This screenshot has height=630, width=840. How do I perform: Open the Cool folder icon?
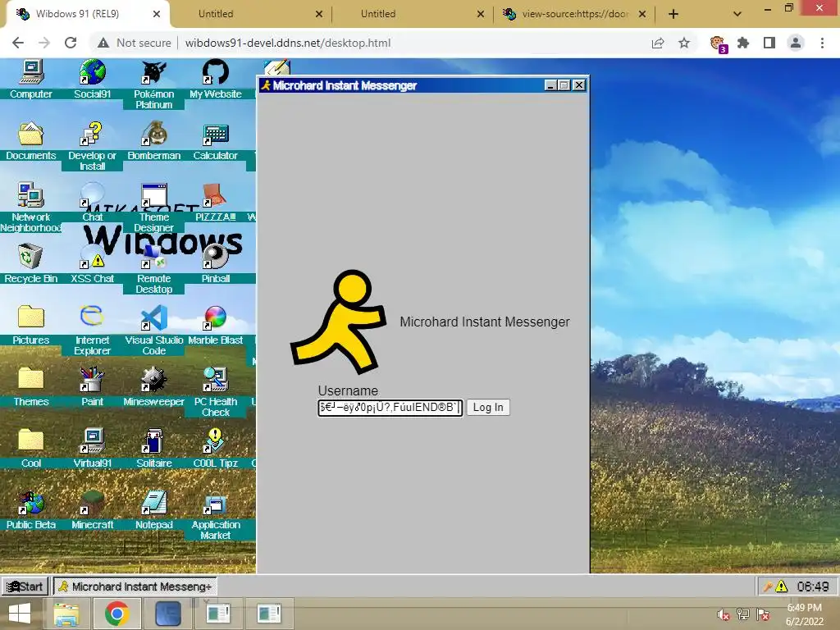click(x=31, y=440)
